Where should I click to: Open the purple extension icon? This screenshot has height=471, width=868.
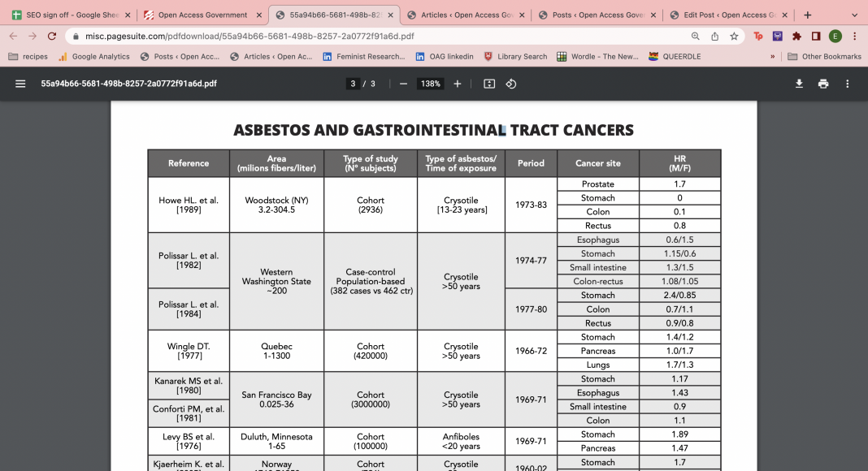coord(777,36)
